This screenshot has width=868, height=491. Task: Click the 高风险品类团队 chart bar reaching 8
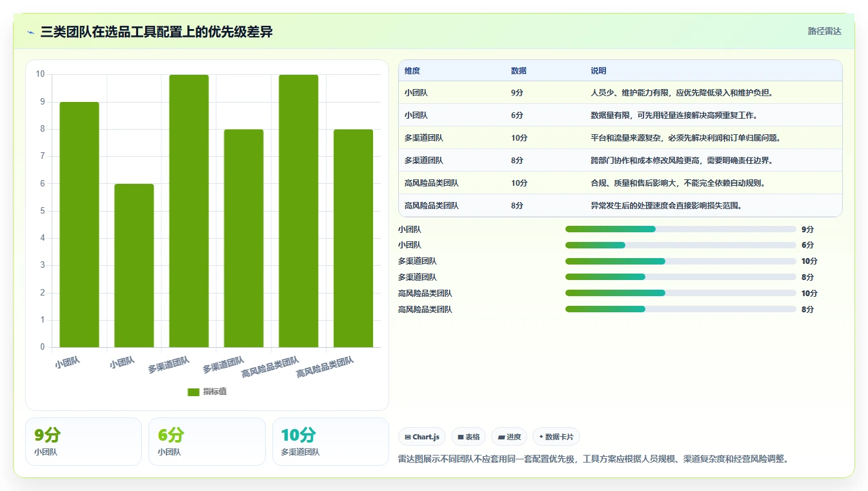pyautogui.click(x=354, y=238)
